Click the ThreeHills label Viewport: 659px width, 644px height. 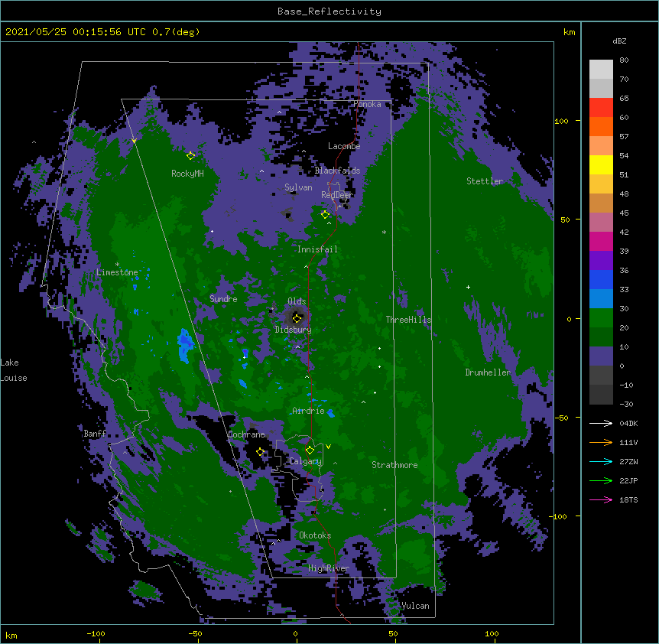click(408, 320)
